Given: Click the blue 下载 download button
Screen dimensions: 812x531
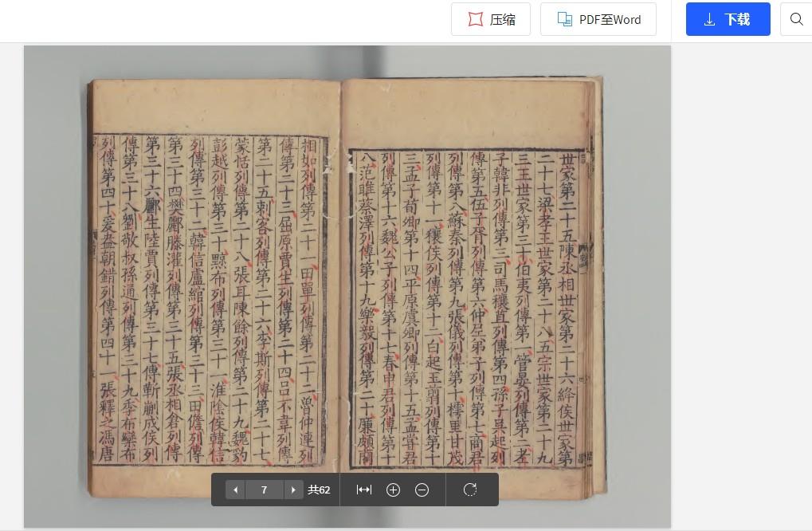Looking at the screenshot, I should pyautogui.click(x=728, y=19).
